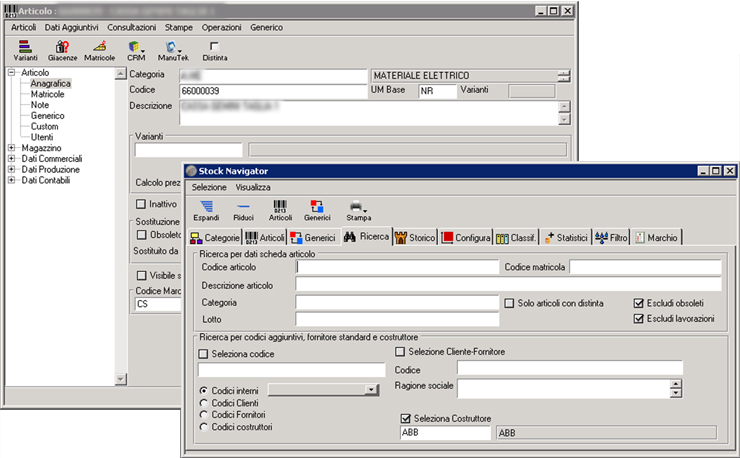Select Codici costruttori radio button
Screen dimensions: 740x458
pyautogui.click(x=203, y=427)
